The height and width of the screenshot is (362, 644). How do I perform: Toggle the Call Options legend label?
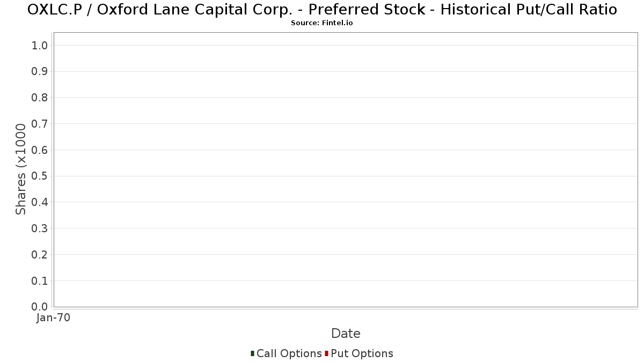coord(289,353)
